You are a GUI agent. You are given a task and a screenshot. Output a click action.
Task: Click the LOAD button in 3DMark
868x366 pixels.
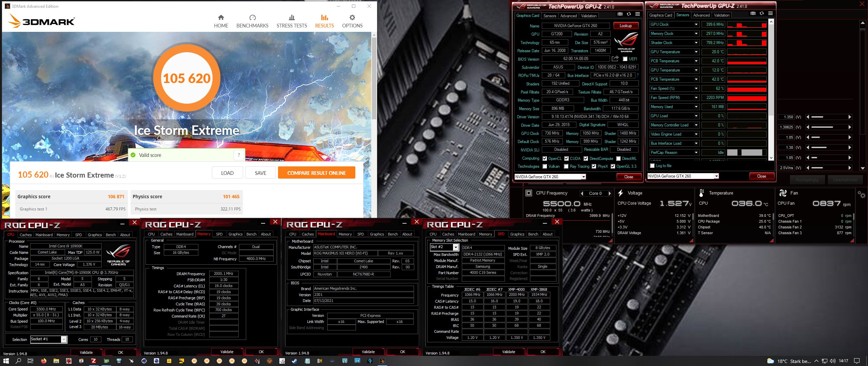(x=227, y=173)
